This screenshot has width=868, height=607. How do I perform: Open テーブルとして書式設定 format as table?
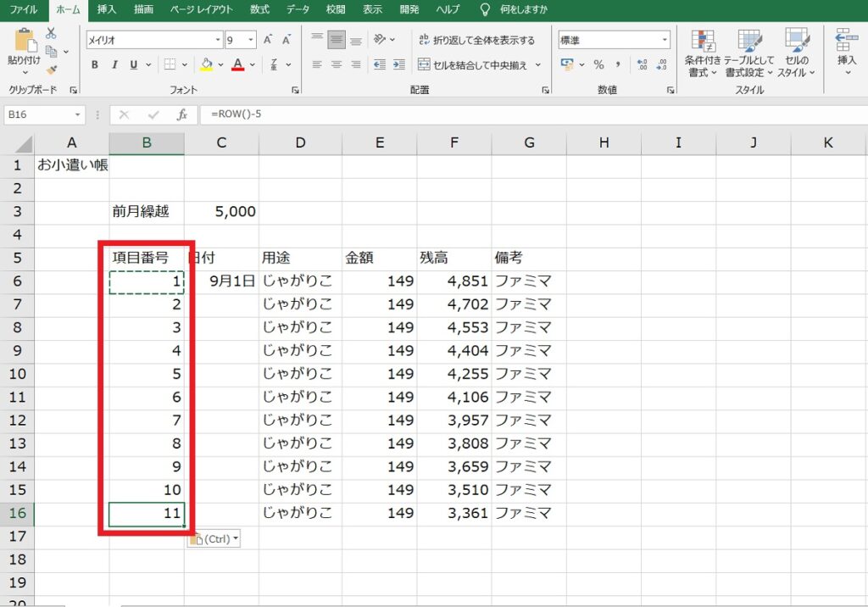749,53
